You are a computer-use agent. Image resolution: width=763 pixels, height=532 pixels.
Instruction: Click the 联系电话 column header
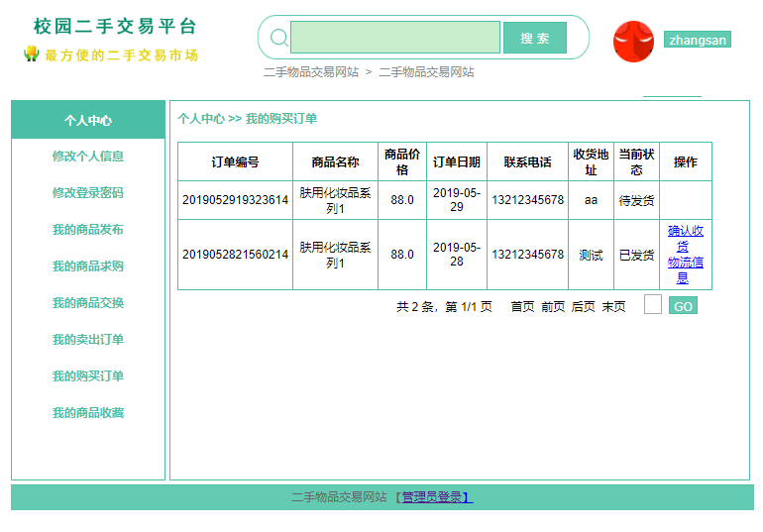[527, 161]
